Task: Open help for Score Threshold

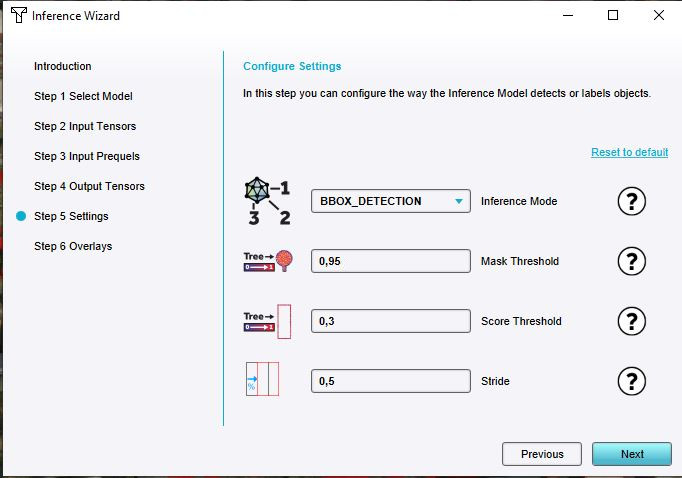Action: click(632, 321)
